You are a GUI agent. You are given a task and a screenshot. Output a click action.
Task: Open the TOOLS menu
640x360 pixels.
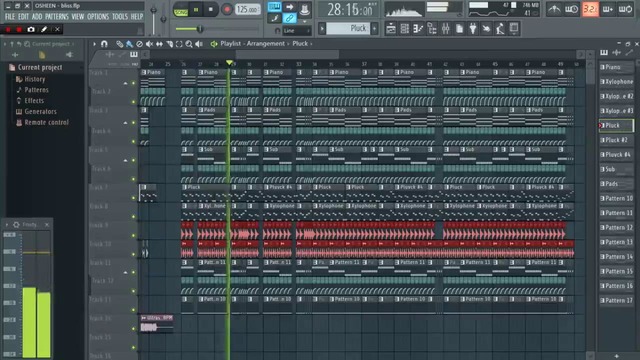(120, 17)
